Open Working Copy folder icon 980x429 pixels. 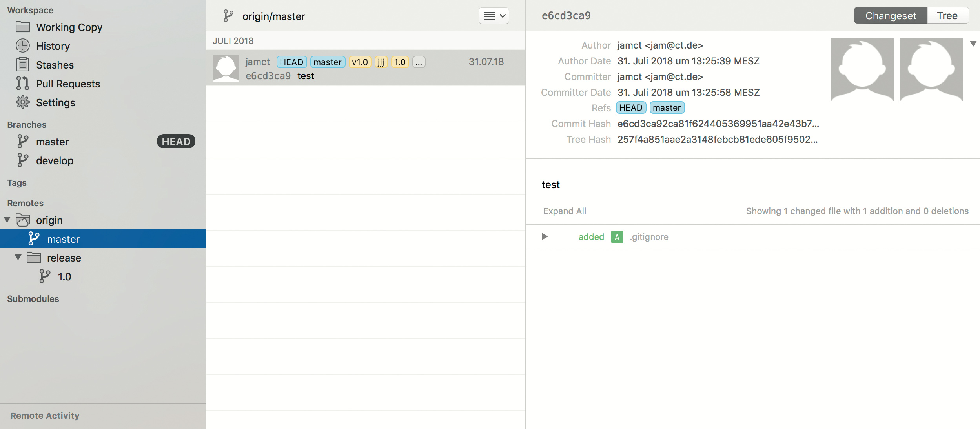click(23, 27)
